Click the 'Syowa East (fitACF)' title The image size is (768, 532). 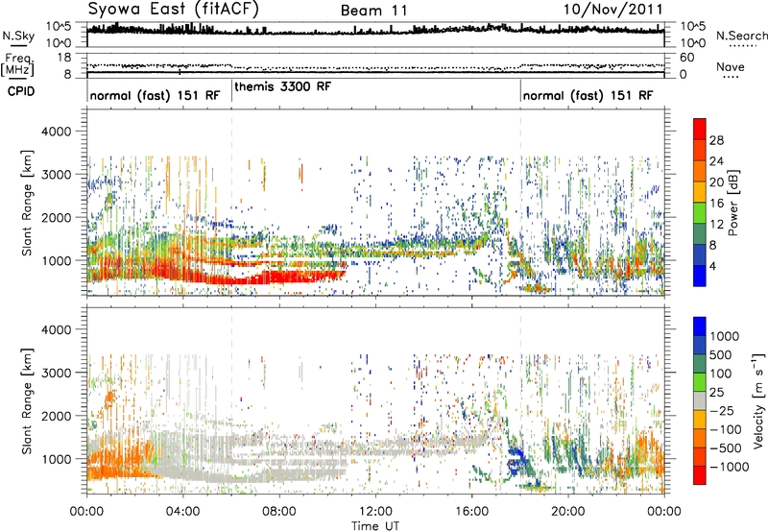(174, 10)
